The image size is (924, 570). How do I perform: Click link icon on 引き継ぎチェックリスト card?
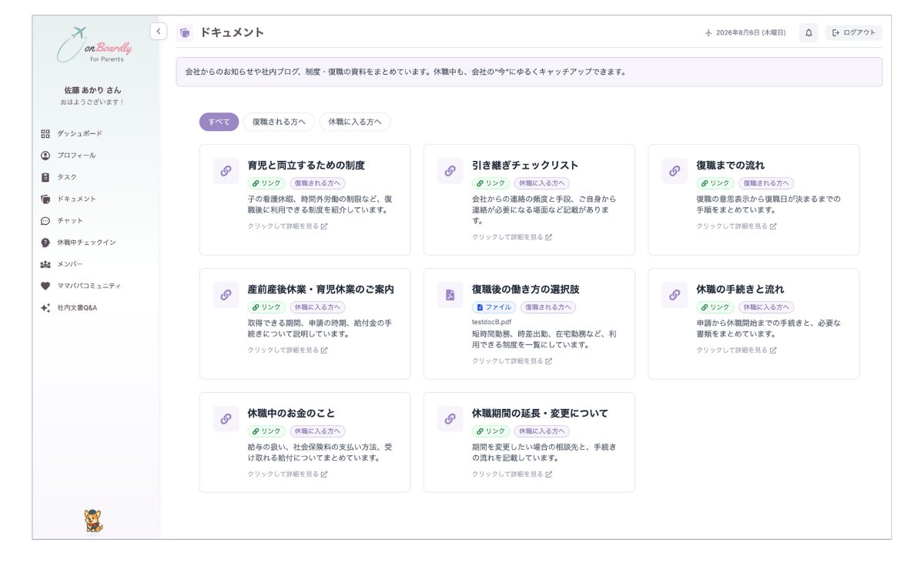point(450,171)
